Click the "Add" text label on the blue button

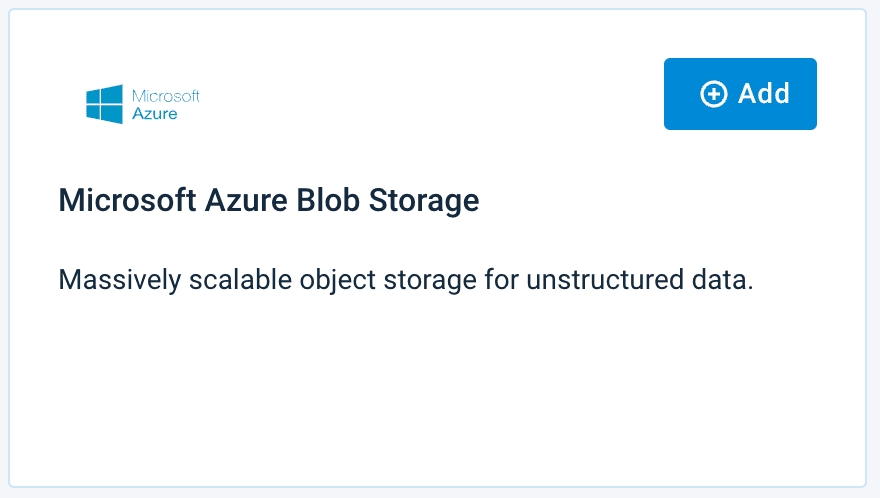(x=764, y=94)
